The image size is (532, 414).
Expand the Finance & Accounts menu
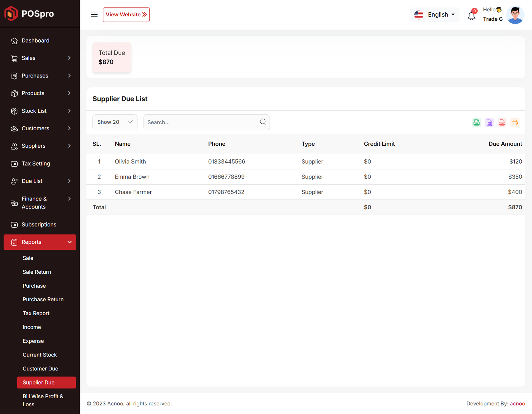click(x=40, y=203)
